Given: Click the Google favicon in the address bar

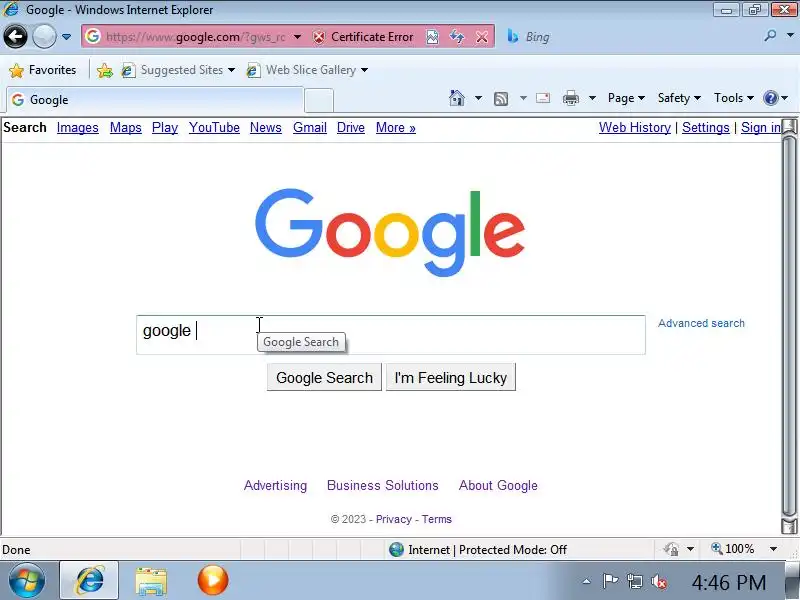Looking at the screenshot, I should pyautogui.click(x=92, y=36).
